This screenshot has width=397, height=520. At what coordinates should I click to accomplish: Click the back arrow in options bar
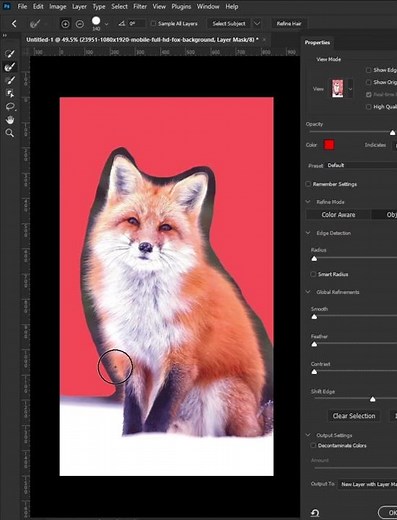pyautogui.click(x=14, y=24)
